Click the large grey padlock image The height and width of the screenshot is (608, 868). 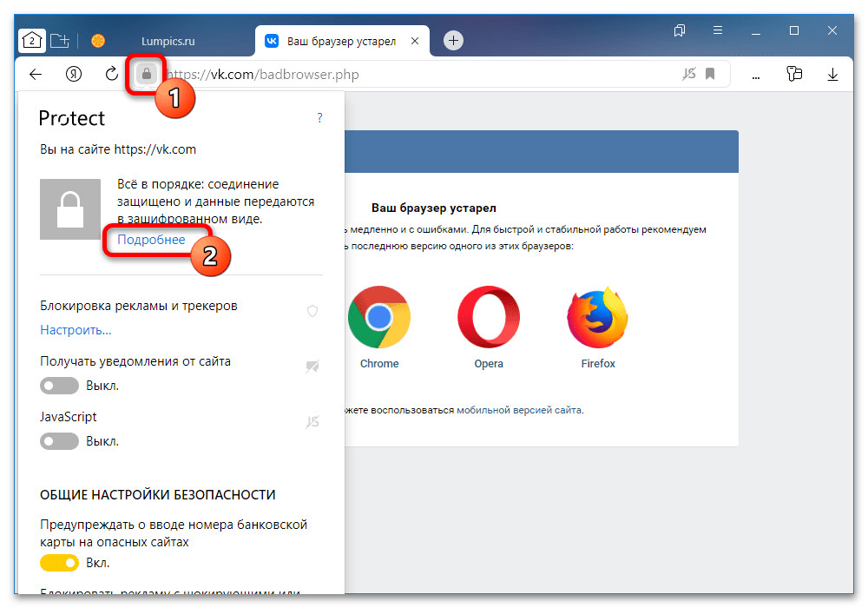(70, 209)
